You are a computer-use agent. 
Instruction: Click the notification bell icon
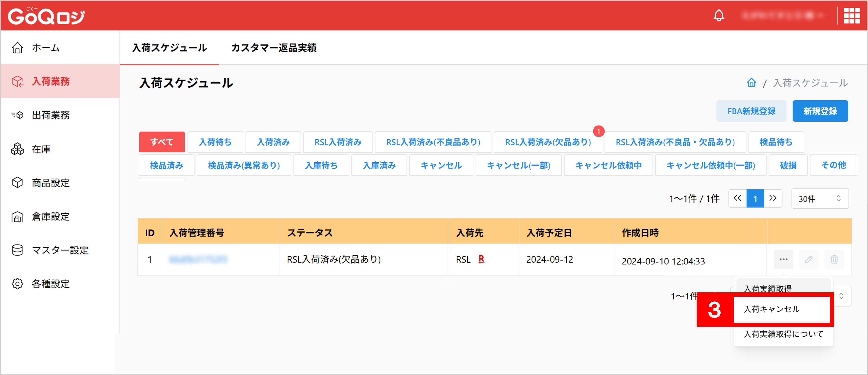tap(719, 16)
